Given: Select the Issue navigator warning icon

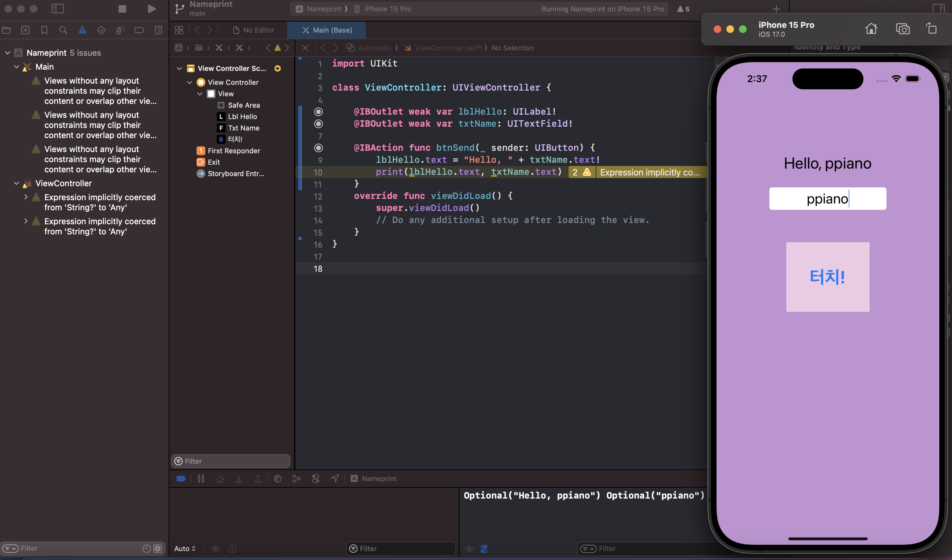Looking at the screenshot, I should (82, 30).
